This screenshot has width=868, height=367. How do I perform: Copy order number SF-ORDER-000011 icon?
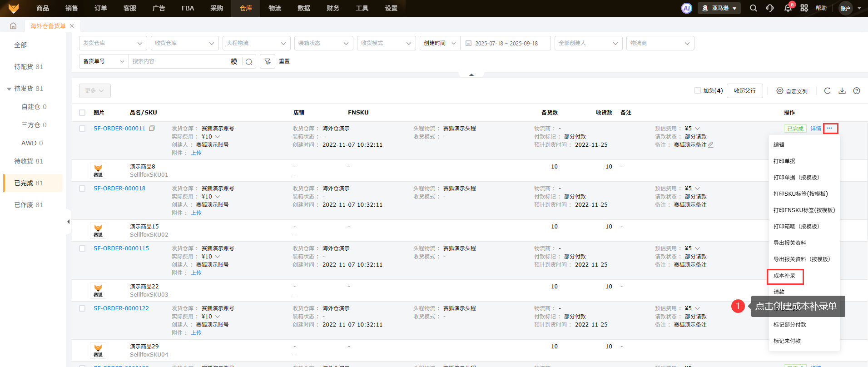click(152, 129)
